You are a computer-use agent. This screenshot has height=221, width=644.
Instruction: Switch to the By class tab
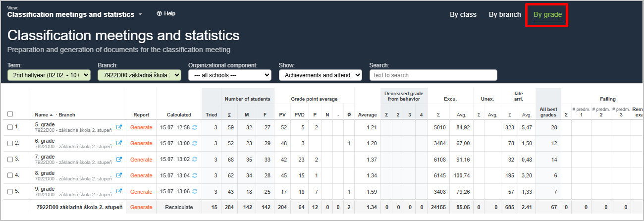[x=463, y=15]
